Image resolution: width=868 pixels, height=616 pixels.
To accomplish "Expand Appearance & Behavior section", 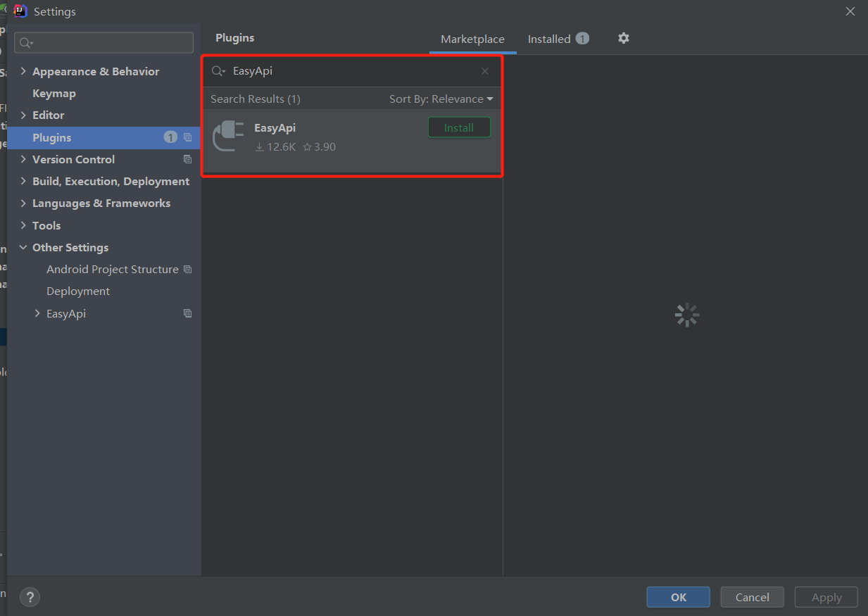I will pyautogui.click(x=24, y=71).
